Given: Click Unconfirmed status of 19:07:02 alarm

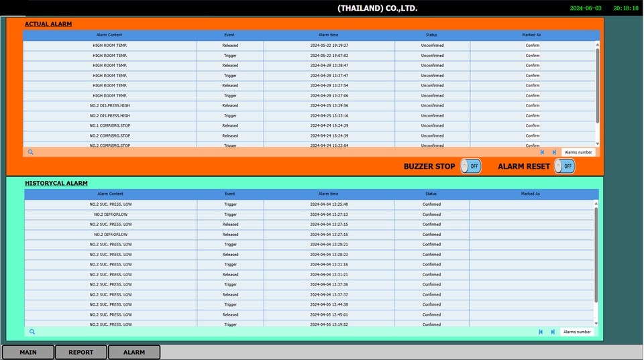Looking at the screenshot, I should (x=433, y=56).
